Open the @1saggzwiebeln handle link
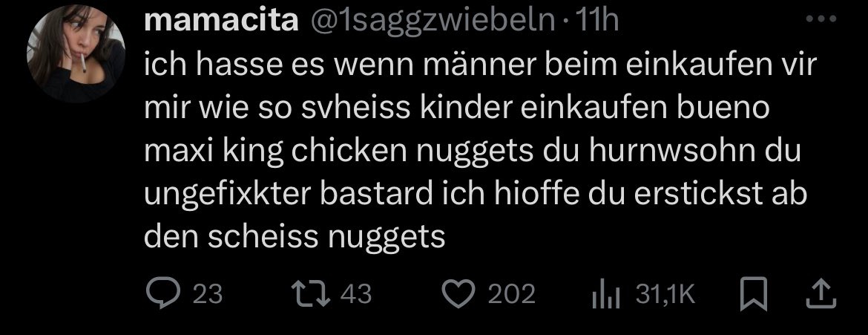Image resolution: width=868 pixels, height=335 pixels. click(x=431, y=24)
